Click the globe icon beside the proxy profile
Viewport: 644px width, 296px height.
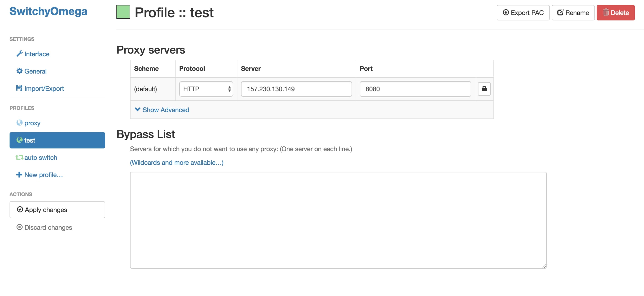pos(20,123)
